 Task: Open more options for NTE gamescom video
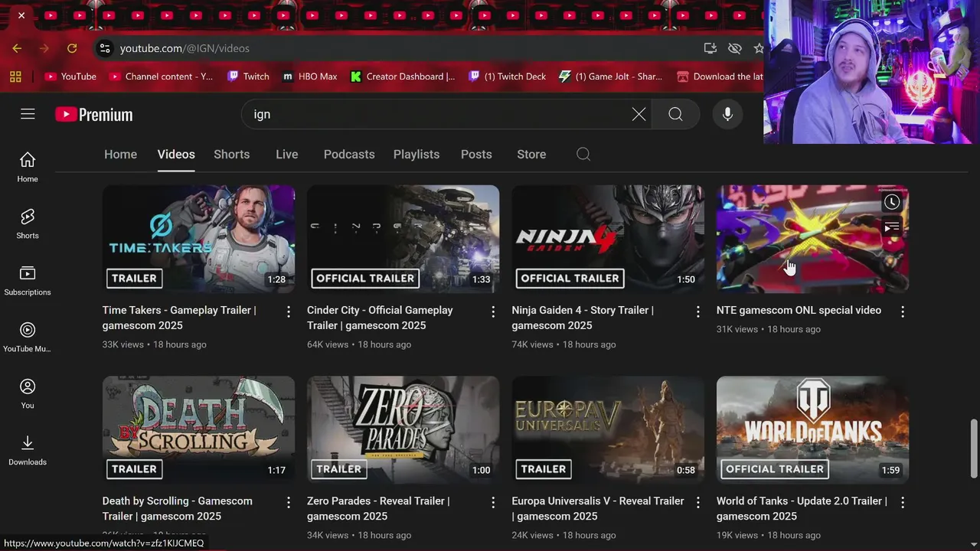[x=903, y=311]
